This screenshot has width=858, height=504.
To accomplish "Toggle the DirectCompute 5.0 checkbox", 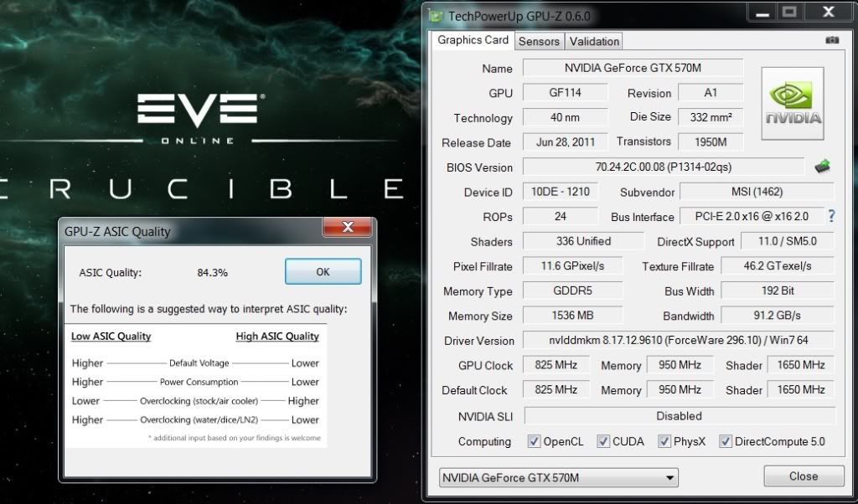I will pos(726,441).
